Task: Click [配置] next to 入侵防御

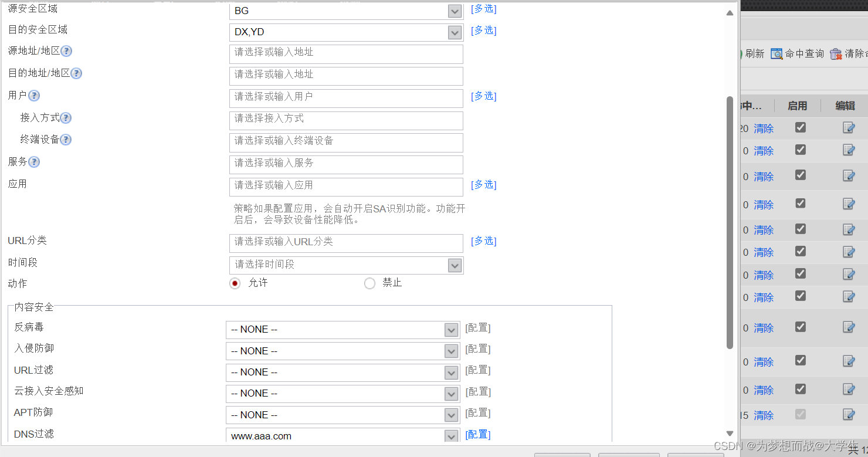Action: [x=478, y=349]
